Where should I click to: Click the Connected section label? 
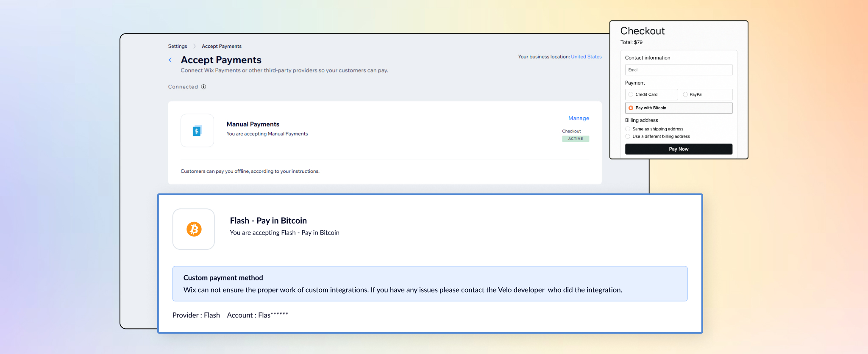[x=183, y=87]
